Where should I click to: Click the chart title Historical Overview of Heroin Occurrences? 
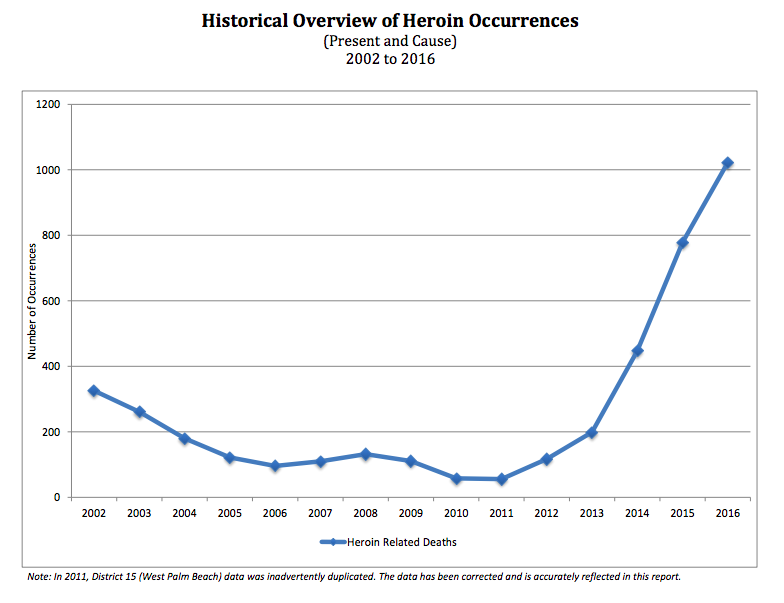tap(392, 20)
